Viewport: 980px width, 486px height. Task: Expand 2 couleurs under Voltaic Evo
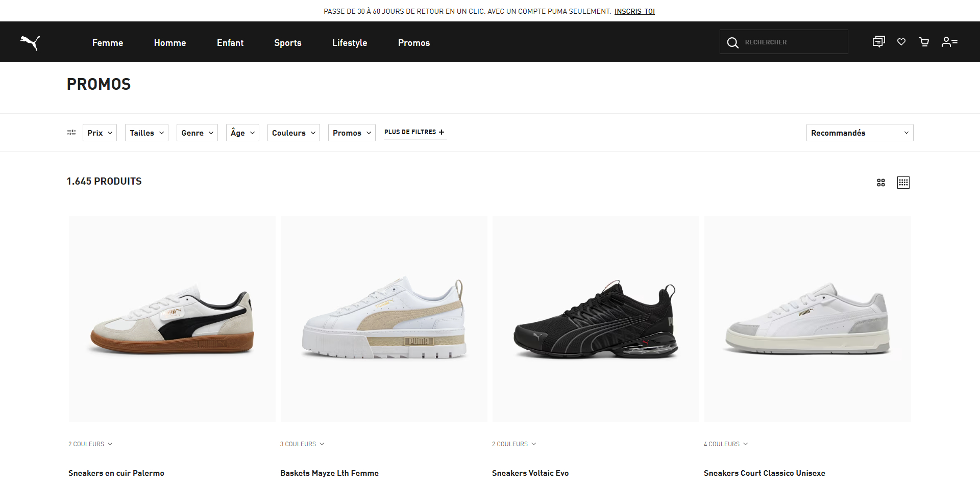[x=514, y=444]
